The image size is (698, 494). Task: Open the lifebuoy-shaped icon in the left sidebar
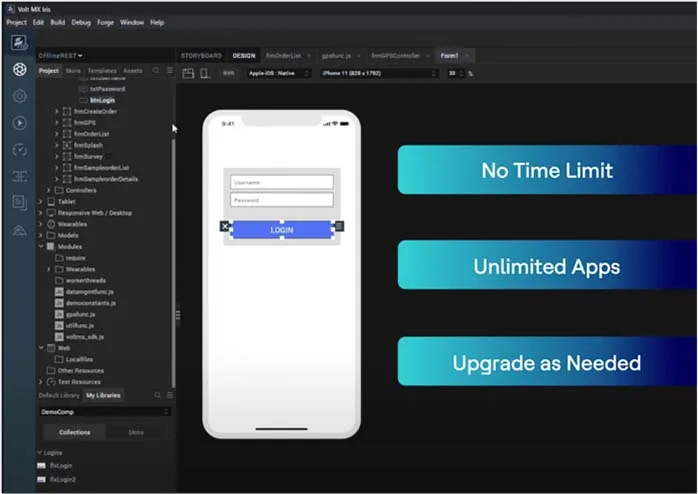pyautogui.click(x=19, y=69)
